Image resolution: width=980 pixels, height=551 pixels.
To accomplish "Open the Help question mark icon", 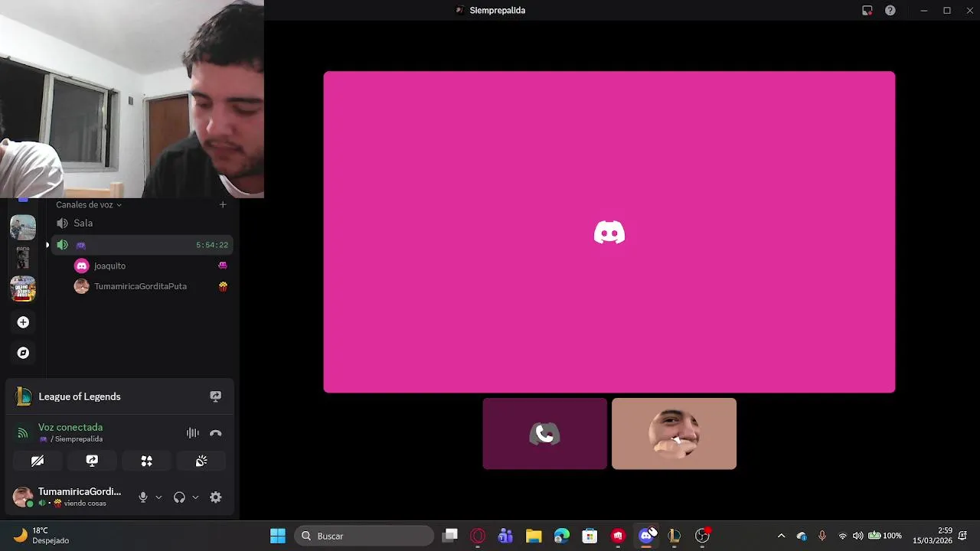I will (890, 11).
